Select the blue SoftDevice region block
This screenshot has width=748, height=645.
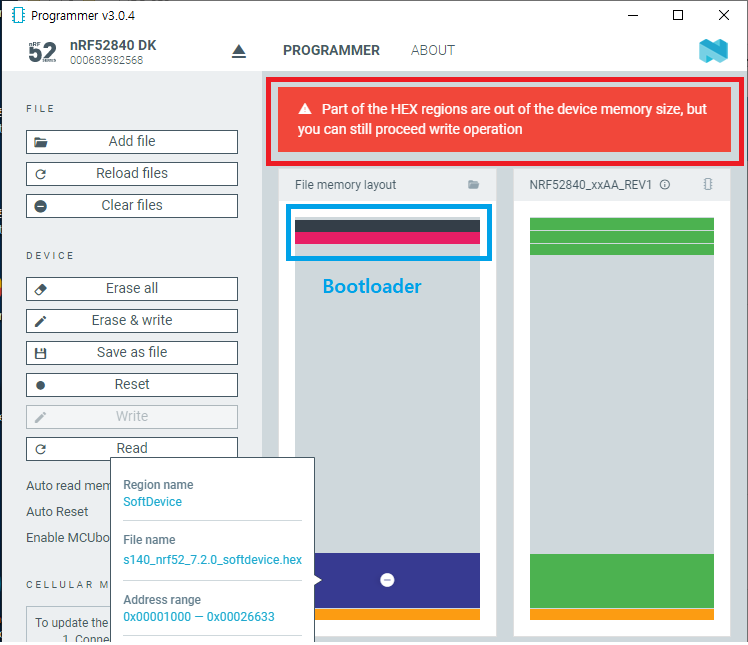(397, 580)
